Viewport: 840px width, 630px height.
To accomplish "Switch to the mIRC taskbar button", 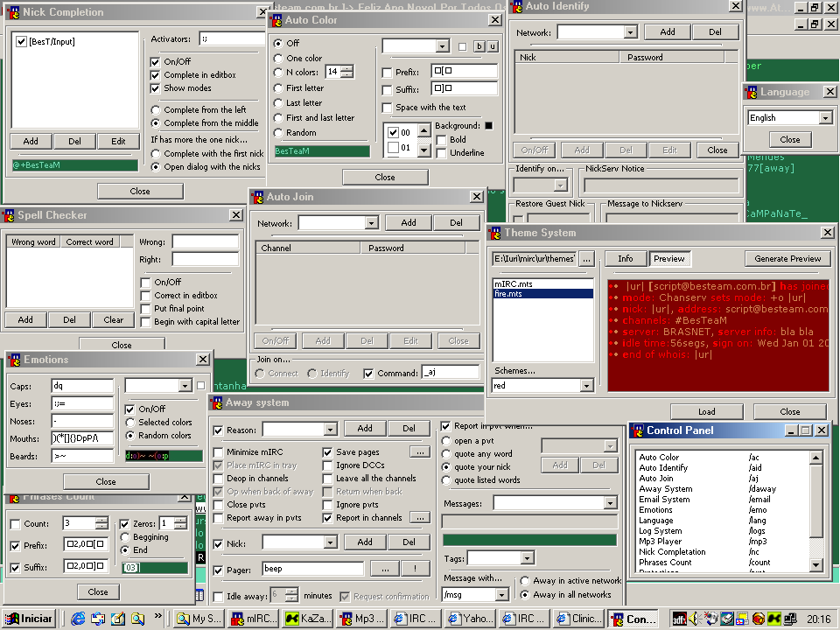I will (x=252, y=619).
